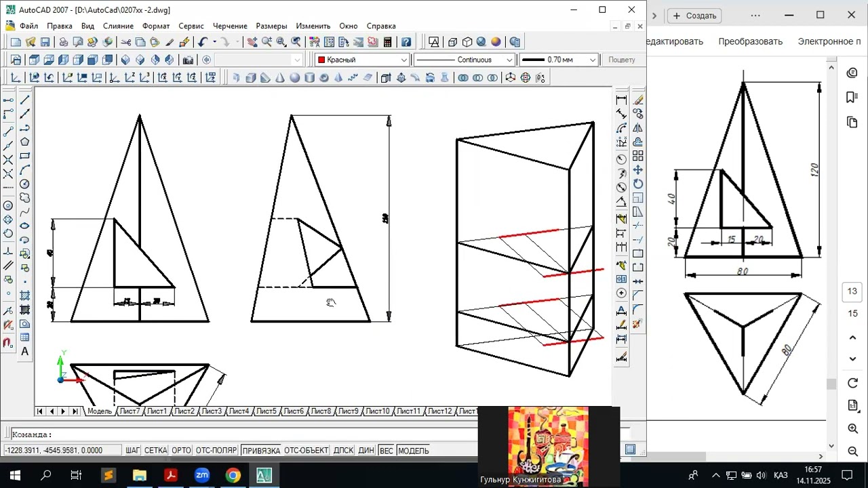Click the first layout tab arrow
Screen dimensions: 868x488
pyautogui.click(x=40, y=411)
